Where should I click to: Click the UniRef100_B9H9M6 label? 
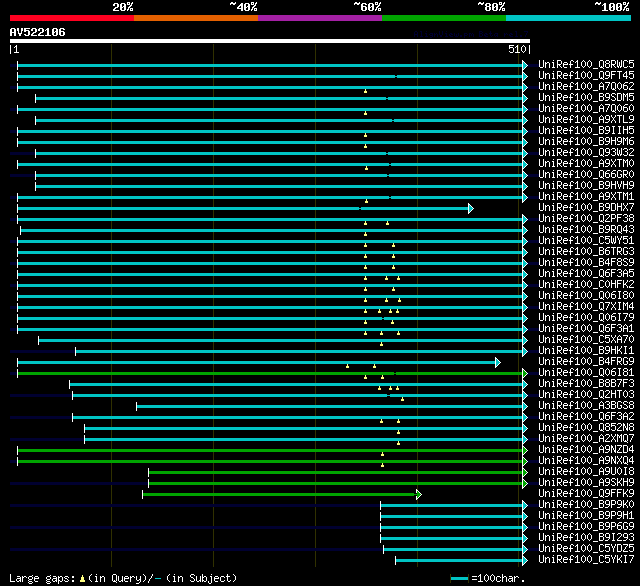point(586,142)
